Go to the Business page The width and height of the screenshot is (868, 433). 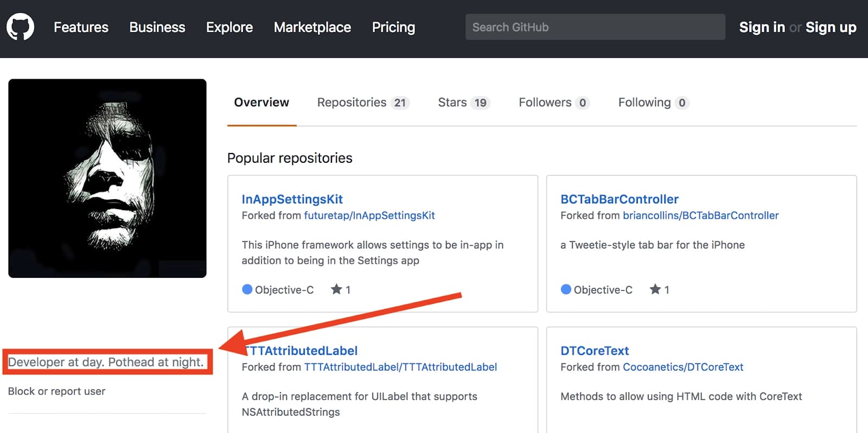pyautogui.click(x=157, y=27)
